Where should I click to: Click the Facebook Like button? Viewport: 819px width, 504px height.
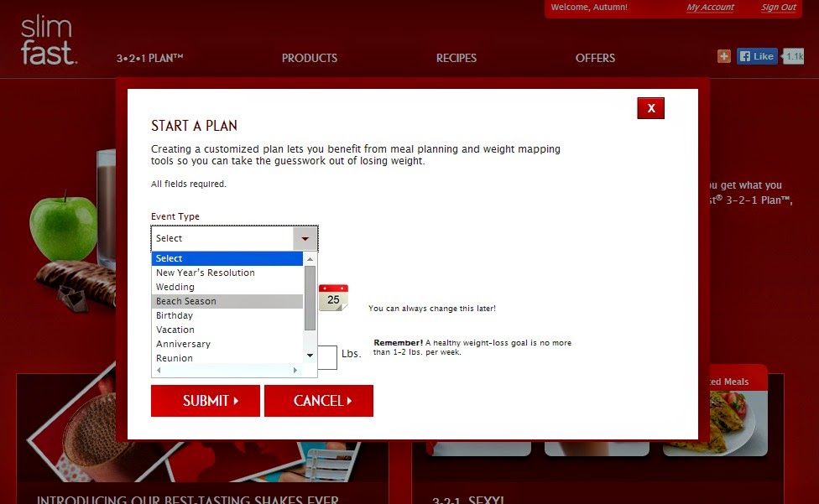point(757,56)
